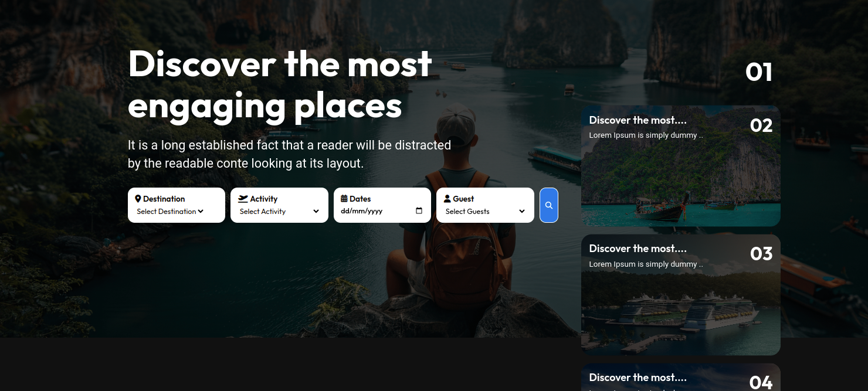Click the airplane icon beside Activity
Viewport: 868px width, 391px height.
243,199
